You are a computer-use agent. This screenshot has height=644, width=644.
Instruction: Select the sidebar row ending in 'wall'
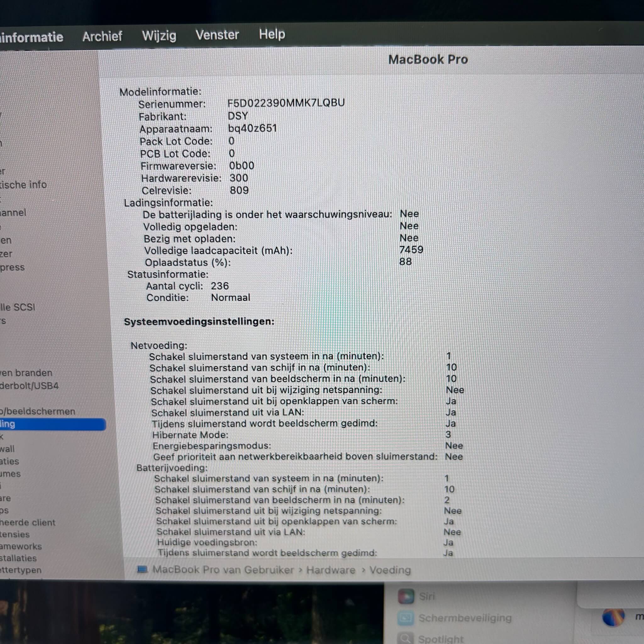click(7, 449)
